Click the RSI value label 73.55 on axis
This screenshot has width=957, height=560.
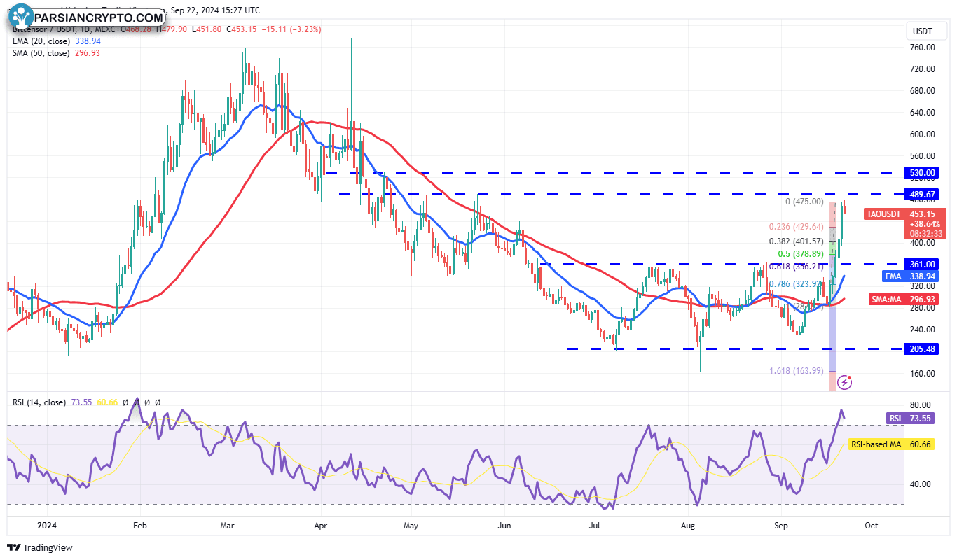919,418
